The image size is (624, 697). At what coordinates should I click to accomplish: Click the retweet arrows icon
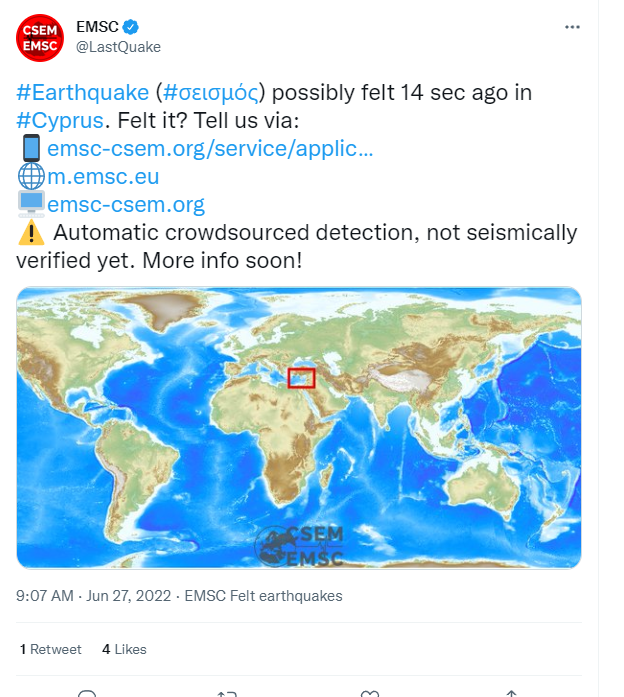tap(227, 693)
